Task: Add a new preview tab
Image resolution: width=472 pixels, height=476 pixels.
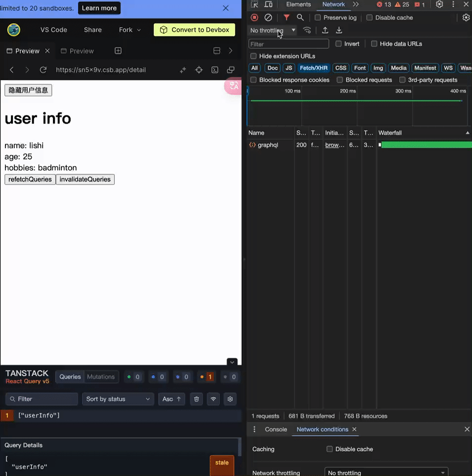Action: coord(118,50)
